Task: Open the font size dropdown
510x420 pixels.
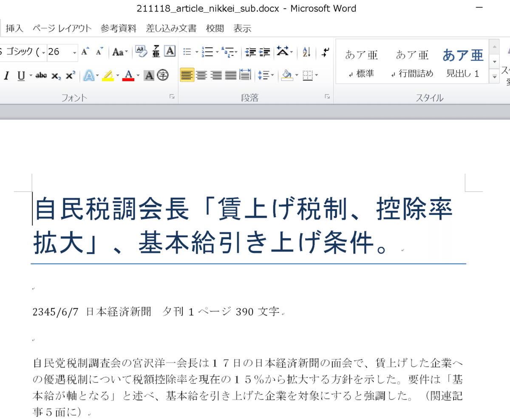Action: click(x=75, y=52)
